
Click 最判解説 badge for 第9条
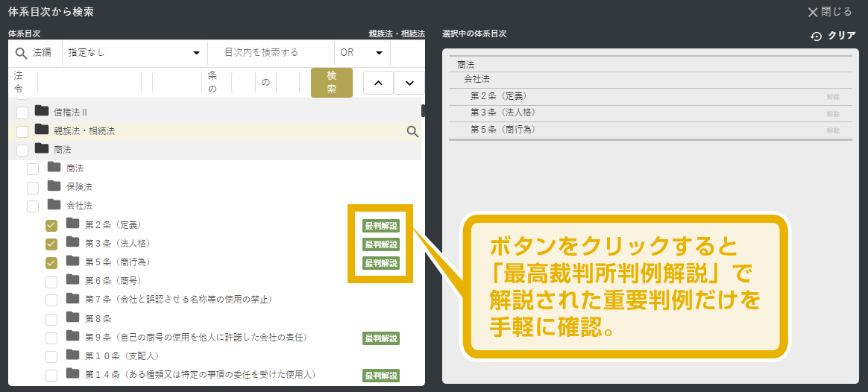380,338
